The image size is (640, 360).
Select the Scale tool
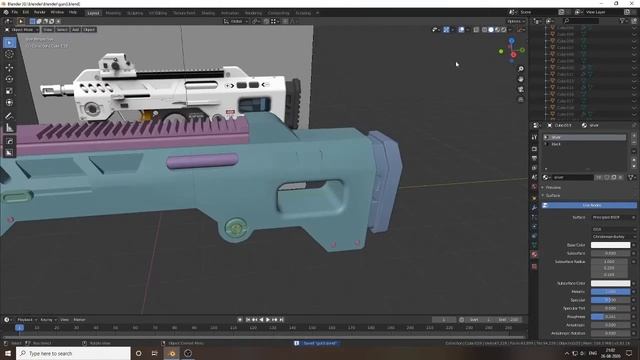click(x=9, y=91)
